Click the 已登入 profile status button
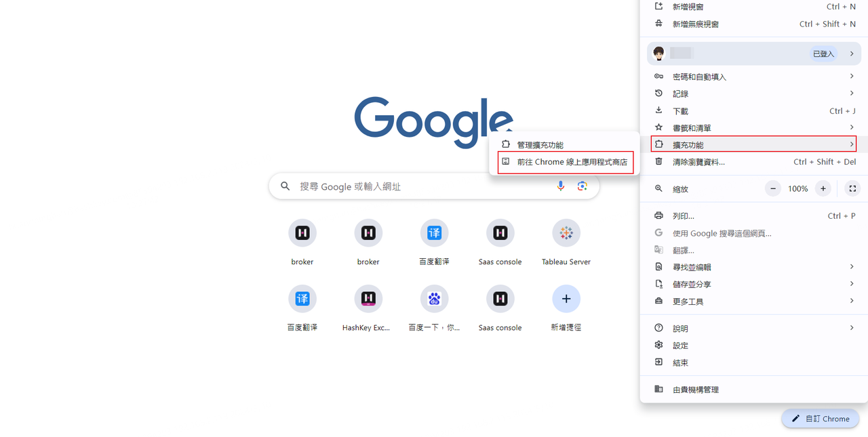This screenshot has width=868, height=437. [x=823, y=54]
